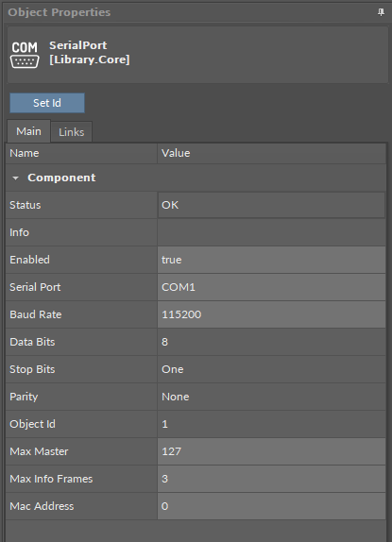Open the Serial Port COM1 dropdown
Image resolution: width=392 pixels, height=542 pixels.
point(271,287)
